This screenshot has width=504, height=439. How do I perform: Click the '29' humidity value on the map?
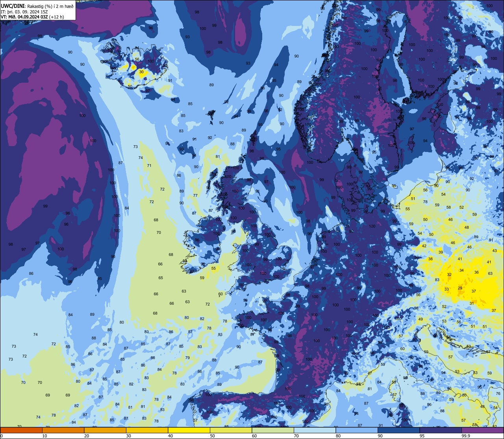click(460, 288)
